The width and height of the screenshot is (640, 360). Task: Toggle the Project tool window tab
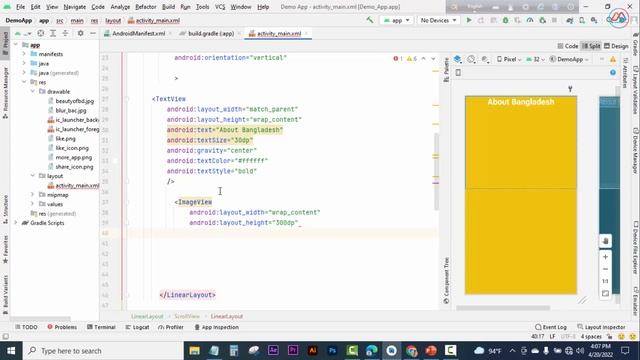5,44
